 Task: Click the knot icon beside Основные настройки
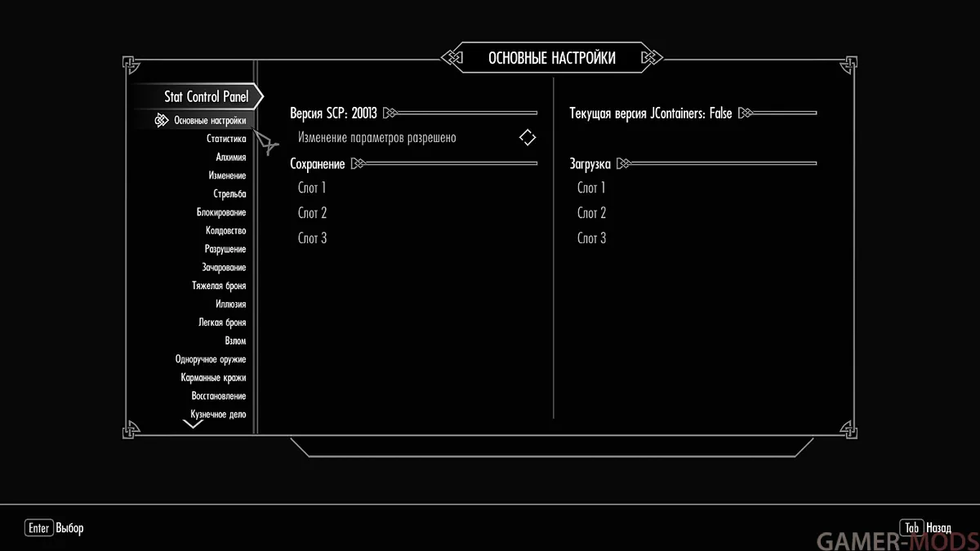coord(162,121)
